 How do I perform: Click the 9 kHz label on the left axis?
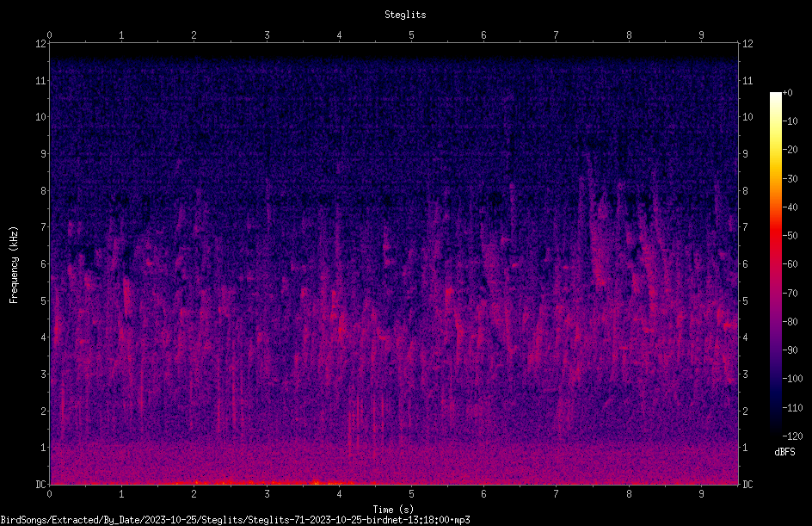pyautogui.click(x=44, y=153)
